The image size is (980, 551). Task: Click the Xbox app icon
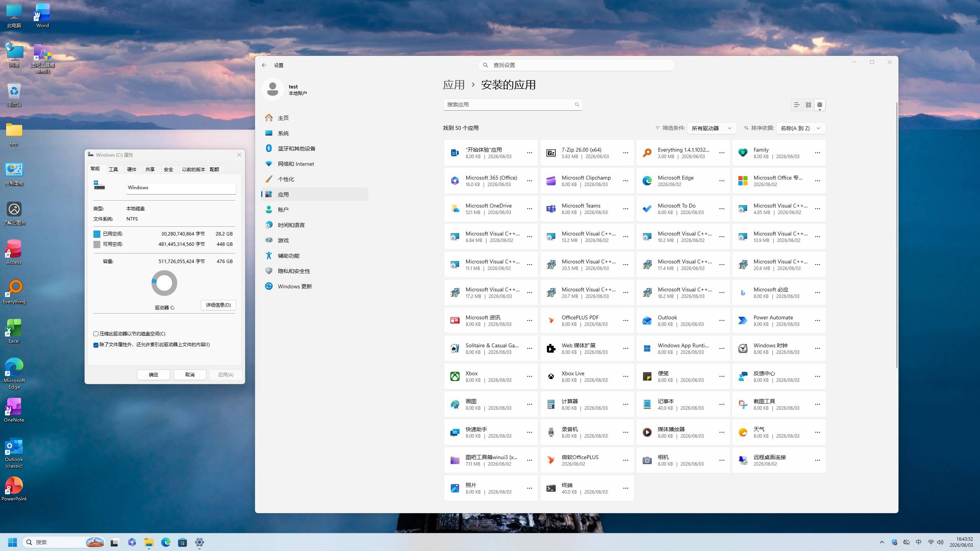tap(455, 376)
